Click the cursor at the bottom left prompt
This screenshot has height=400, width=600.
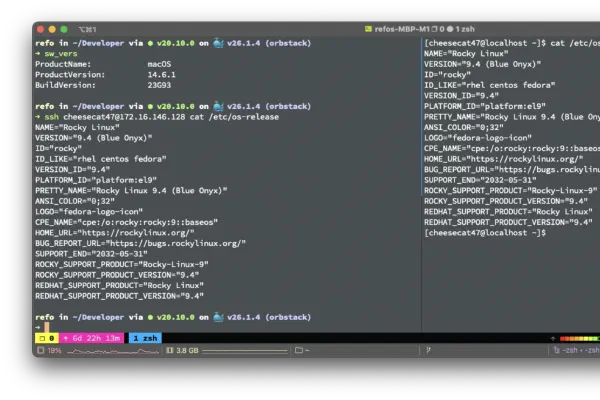click(x=46, y=327)
